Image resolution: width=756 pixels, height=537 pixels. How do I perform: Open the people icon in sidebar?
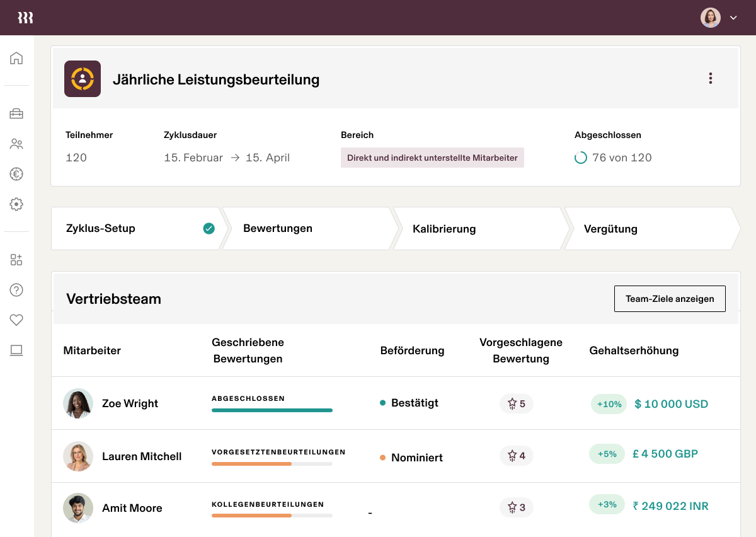coord(16,144)
